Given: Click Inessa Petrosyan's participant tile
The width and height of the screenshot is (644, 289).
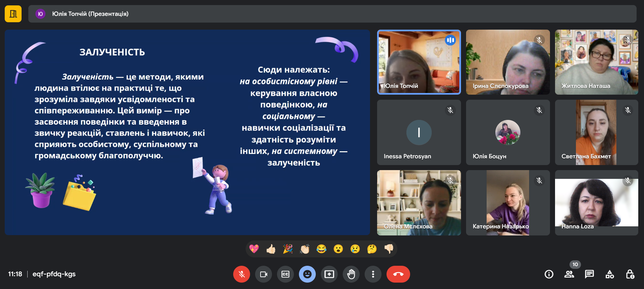Looking at the screenshot, I should pyautogui.click(x=419, y=132).
